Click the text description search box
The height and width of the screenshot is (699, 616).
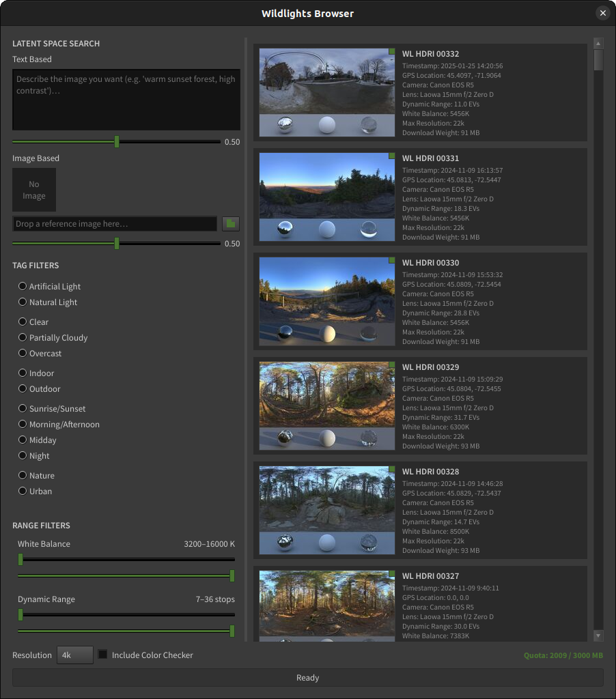tap(126, 100)
